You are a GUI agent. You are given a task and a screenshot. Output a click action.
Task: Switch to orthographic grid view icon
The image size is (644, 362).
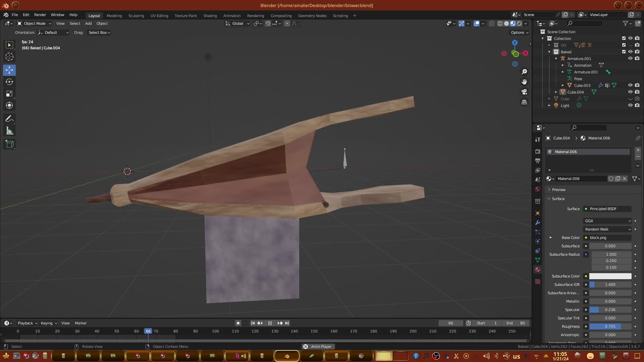coord(524,102)
